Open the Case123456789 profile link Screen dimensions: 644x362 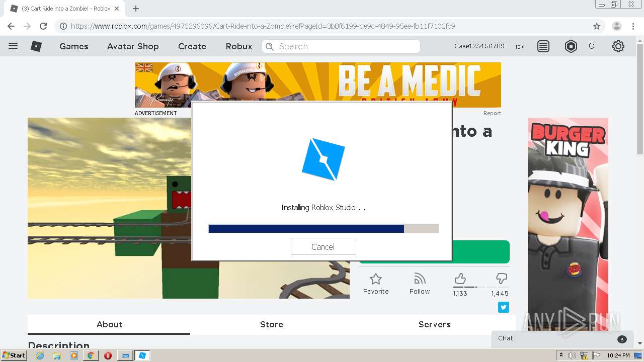coord(481,46)
